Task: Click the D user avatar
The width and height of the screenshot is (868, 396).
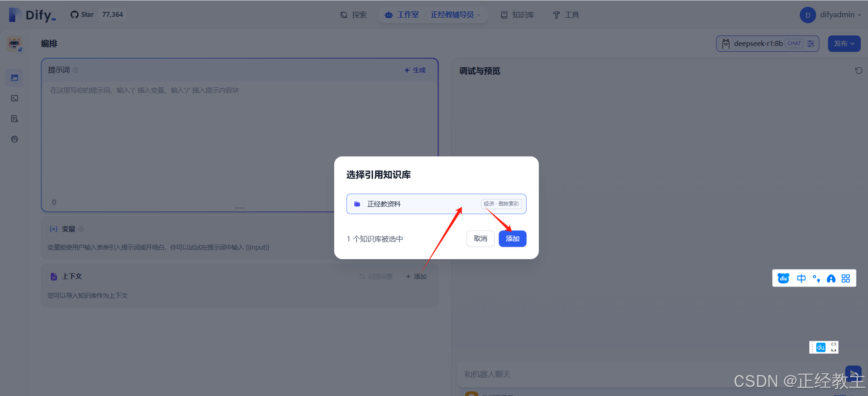Action: pos(808,15)
